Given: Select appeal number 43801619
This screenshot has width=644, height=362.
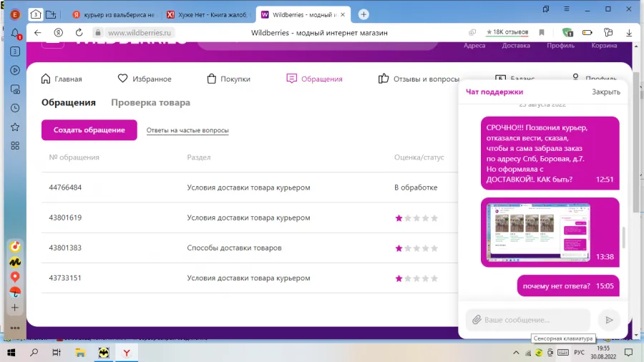Looking at the screenshot, I should point(65,217).
